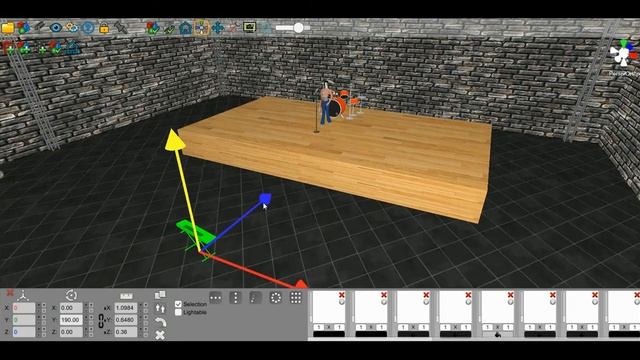The width and height of the screenshot is (640, 360).
Task: Click the position X input field
Action: point(24,308)
